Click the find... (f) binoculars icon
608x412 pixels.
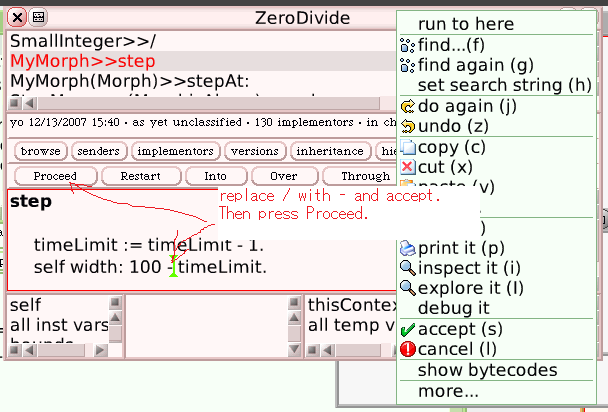[407, 44]
